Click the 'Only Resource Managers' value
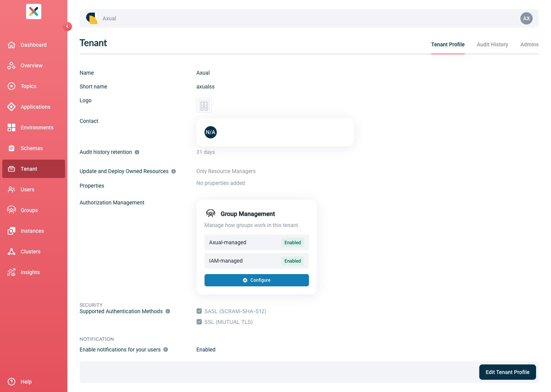 (226, 171)
